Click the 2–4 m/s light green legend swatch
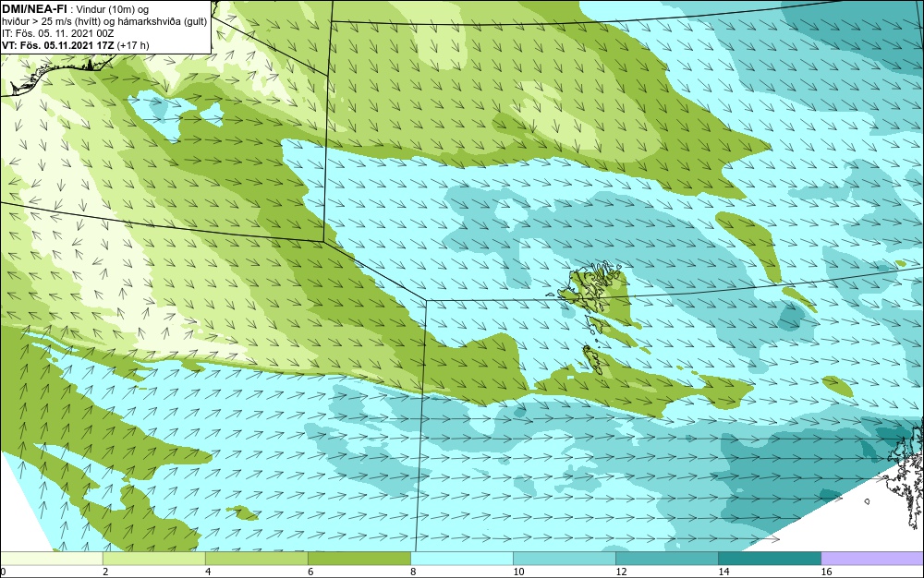Screen dimensions: 924x578 click(154, 558)
